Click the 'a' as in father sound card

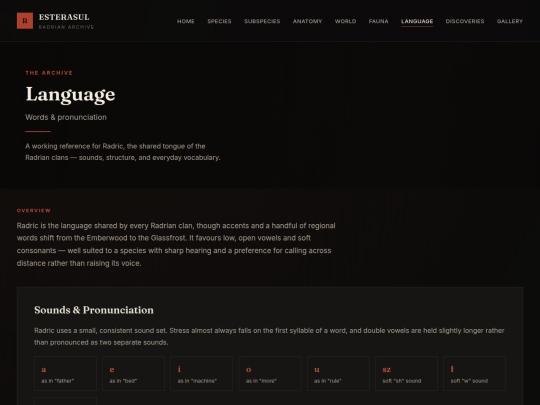click(x=65, y=374)
